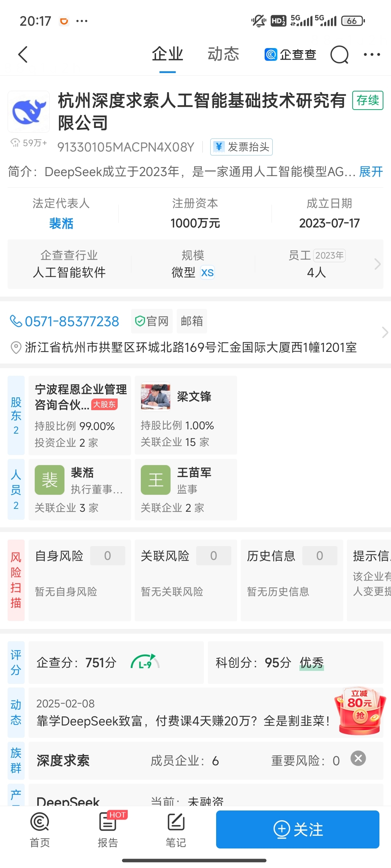Tap 成员企业: 6 in group row
Image resolution: width=391 pixels, height=868 pixels.
point(185,761)
